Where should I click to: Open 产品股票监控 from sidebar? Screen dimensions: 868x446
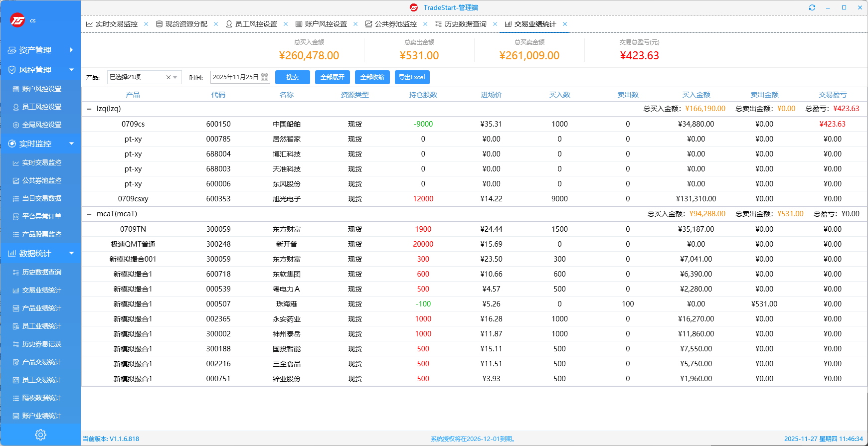41,234
